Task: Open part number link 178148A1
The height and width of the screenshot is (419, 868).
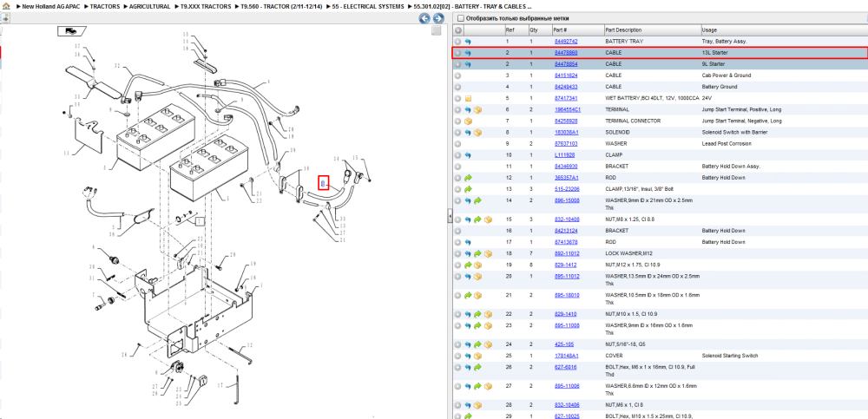Action: coord(566,356)
